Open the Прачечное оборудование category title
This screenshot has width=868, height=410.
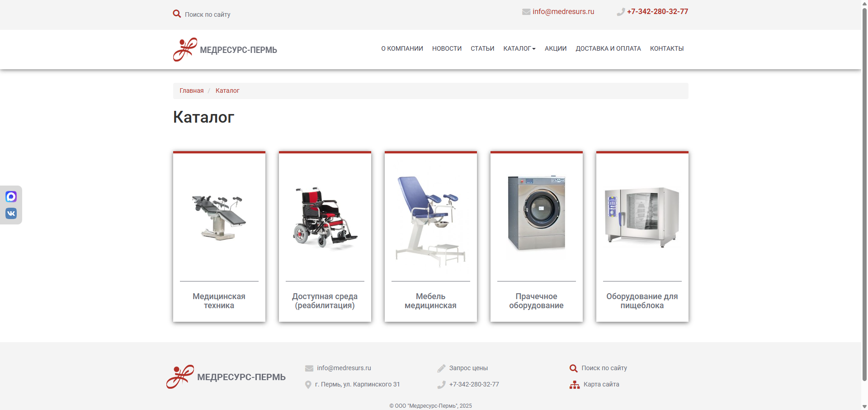click(536, 301)
